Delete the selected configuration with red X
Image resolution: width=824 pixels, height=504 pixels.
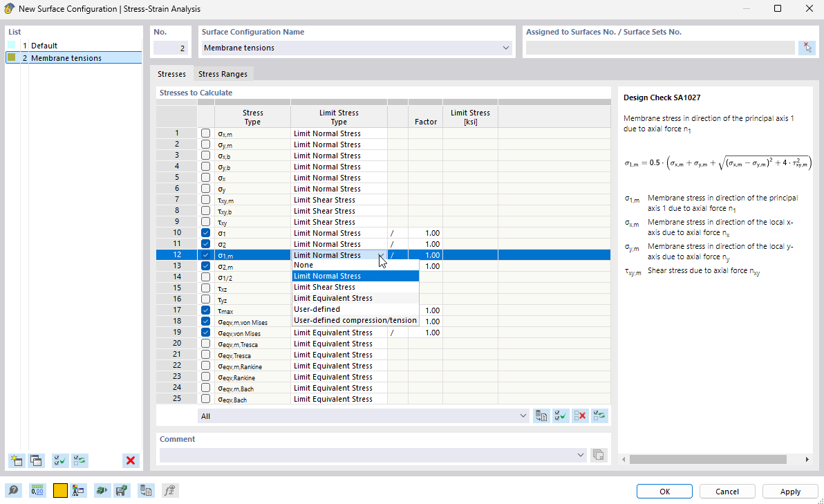[x=131, y=460]
